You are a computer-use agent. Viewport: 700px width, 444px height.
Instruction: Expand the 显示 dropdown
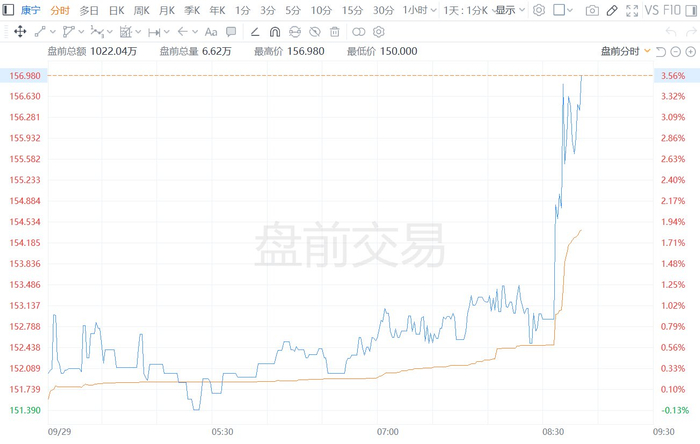click(x=510, y=10)
